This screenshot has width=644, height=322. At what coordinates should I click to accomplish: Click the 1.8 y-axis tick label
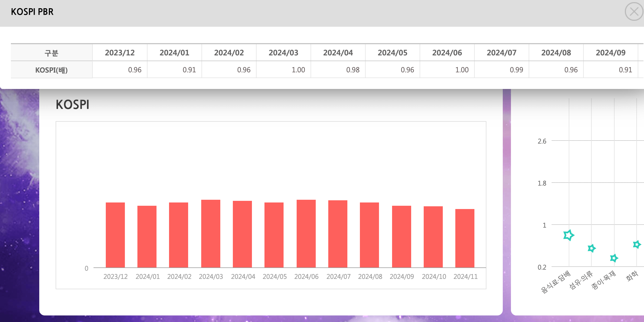[542, 183]
